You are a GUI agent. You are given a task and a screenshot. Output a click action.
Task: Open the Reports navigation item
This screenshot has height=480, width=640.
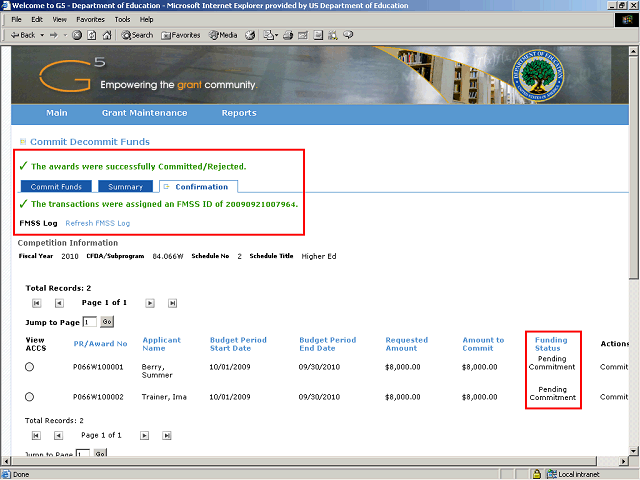[239, 113]
